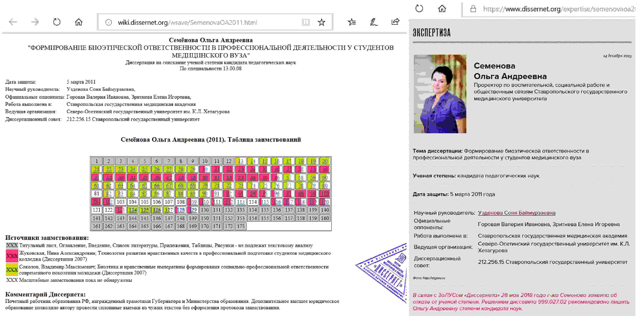Open page 115 in borrowing table
The width and height of the screenshot is (644, 325).
(x=265, y=202)
